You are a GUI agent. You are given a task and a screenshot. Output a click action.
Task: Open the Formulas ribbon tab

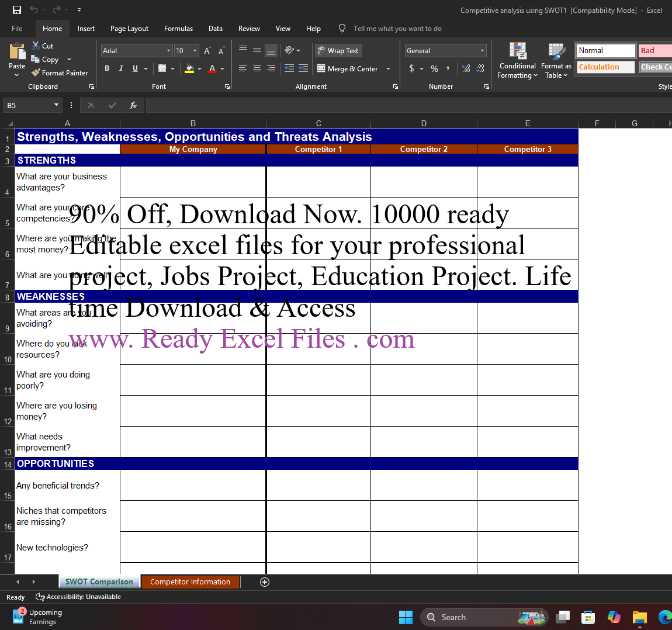tap(178, 28)
